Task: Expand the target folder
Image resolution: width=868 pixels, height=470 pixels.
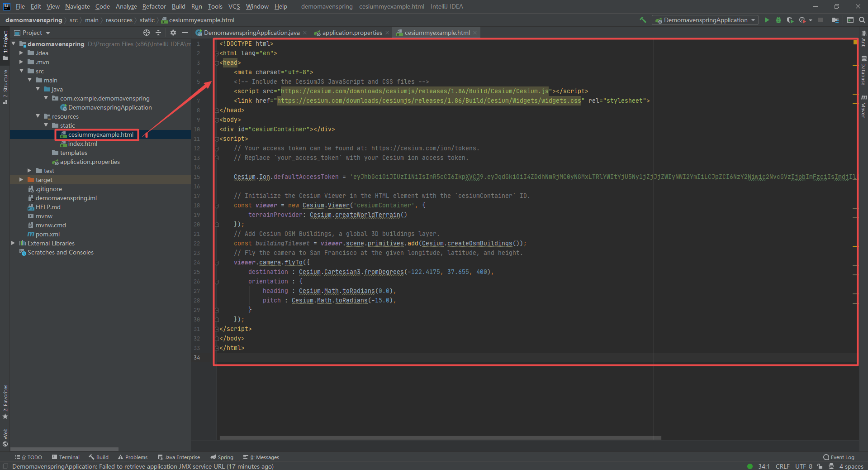Action: [x=21, y=180]
